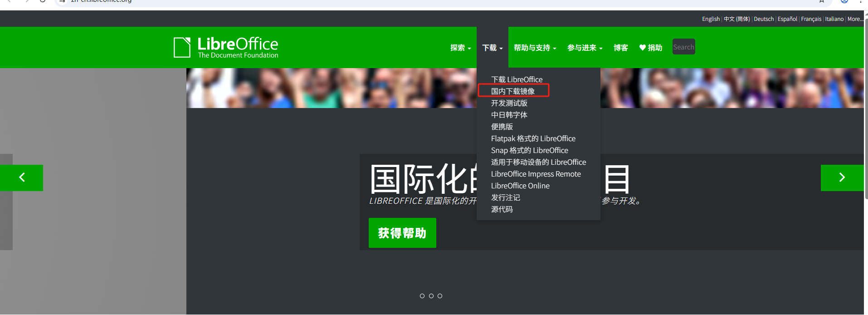868x315 pixels.
Task: Choose 国内下载镜像 menu entry
Action: [x=513, y=91]
